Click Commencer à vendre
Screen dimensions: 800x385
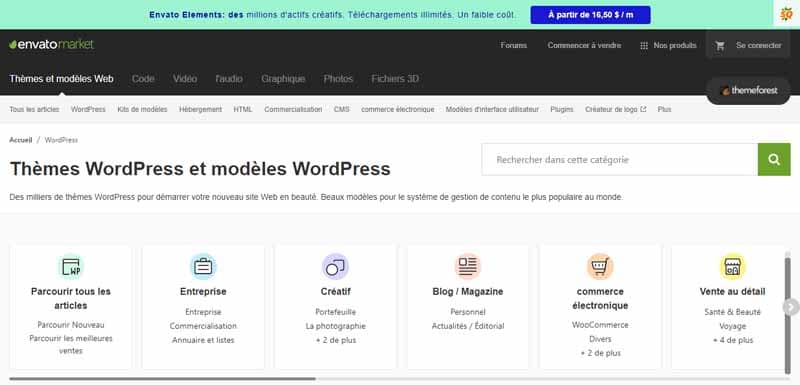click(584, 45)
